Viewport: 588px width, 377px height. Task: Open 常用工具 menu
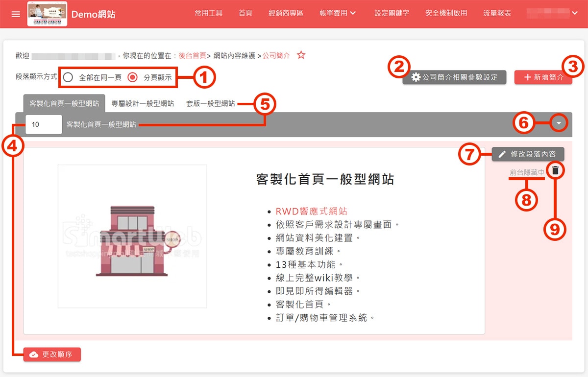point(208,14)
